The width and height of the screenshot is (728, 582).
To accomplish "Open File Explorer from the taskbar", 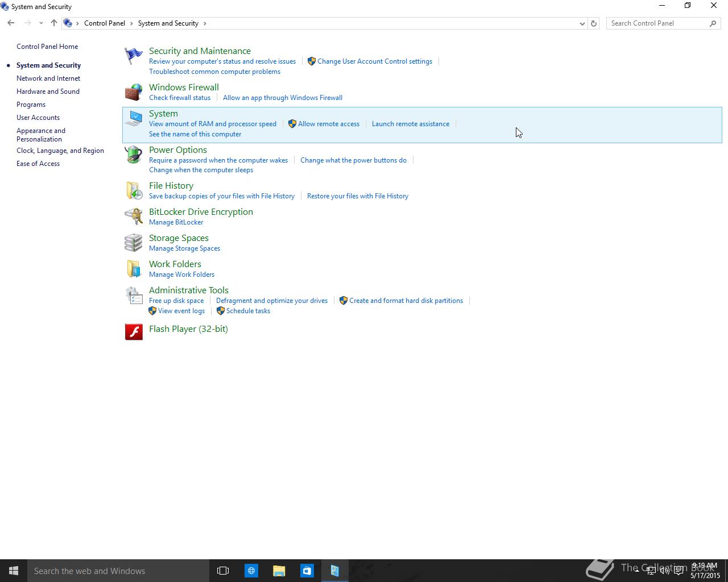I will pyautogui.click(x=279, y=571).
